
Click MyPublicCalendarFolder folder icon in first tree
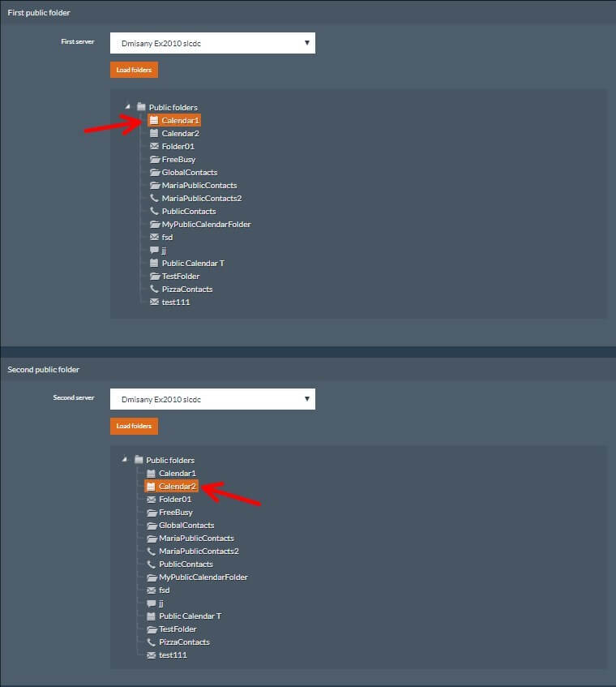point(155,224)
